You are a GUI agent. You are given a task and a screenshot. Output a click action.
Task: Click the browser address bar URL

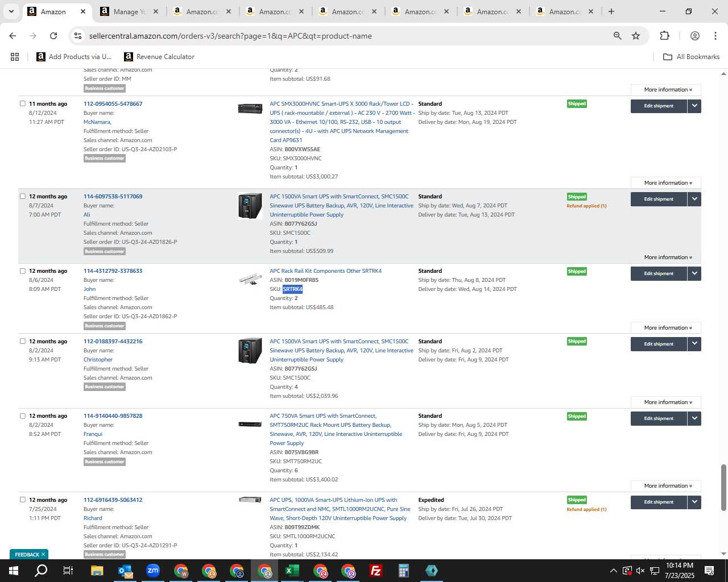(230, 36)
